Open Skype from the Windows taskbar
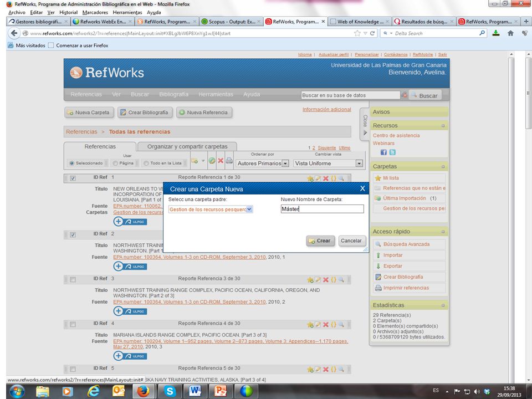The image size is (532, 399). (170, 391)
